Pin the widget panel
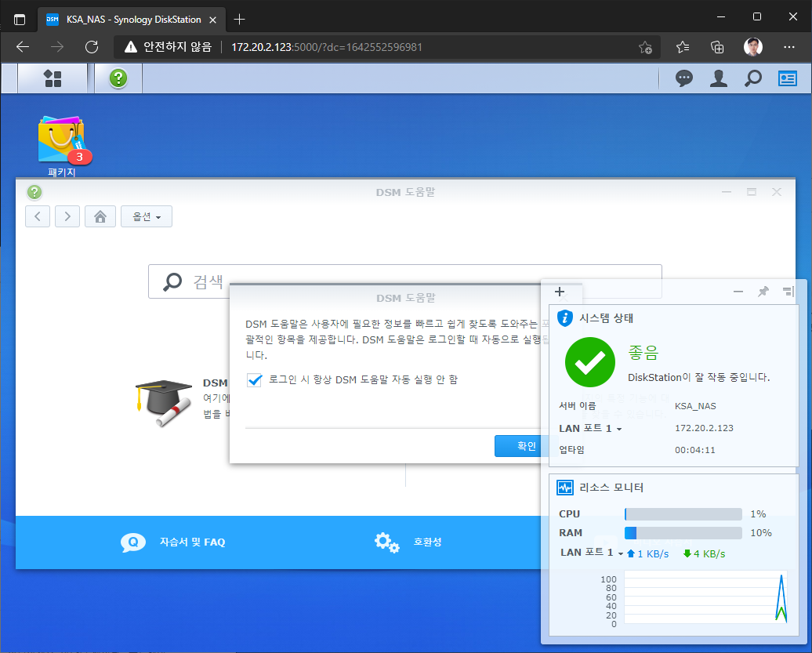This screenshot has width=812, height=653. pyautogui.click(x=763, y=292)
